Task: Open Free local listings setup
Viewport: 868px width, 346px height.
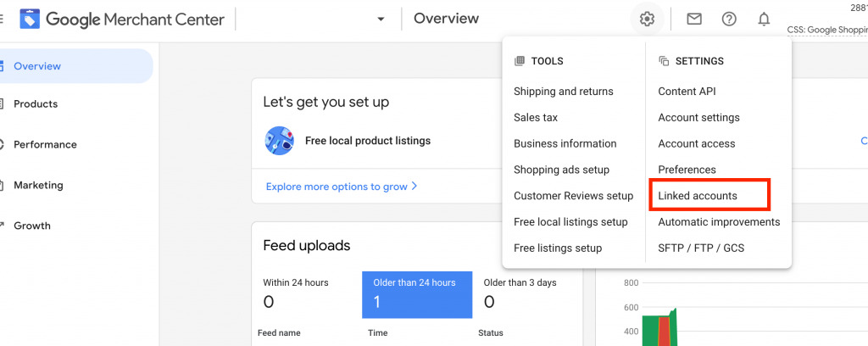Action: (570, 221)
